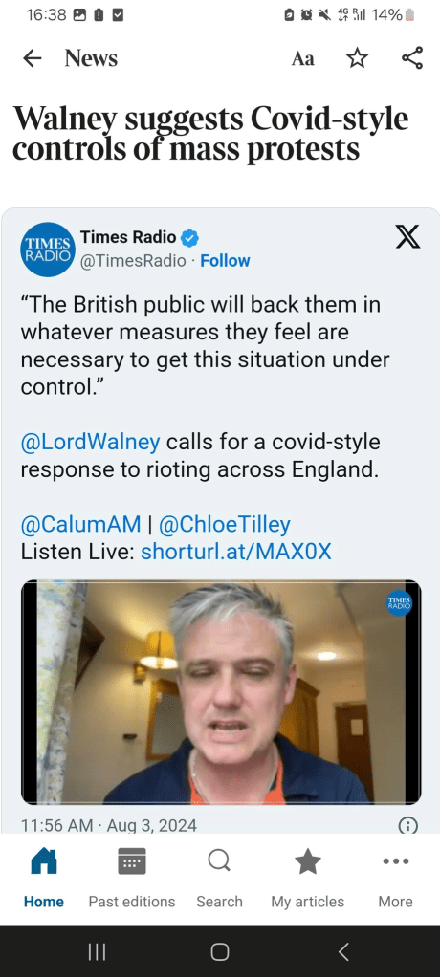Screen dimensions: 440x980
Task: Save article with the star outline icon
Action: [x=357, y=58]
